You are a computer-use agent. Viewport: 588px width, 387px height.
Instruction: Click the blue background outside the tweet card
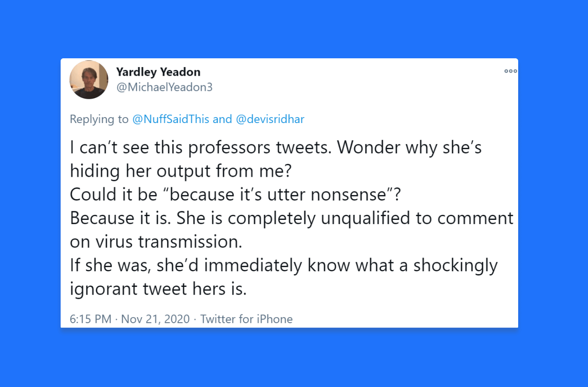point(294,28)
